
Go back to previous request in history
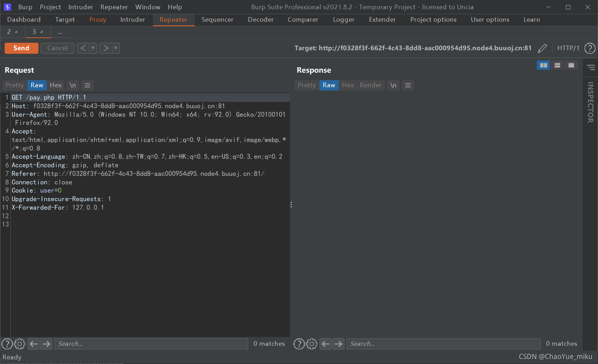click(x=83, y=48)
